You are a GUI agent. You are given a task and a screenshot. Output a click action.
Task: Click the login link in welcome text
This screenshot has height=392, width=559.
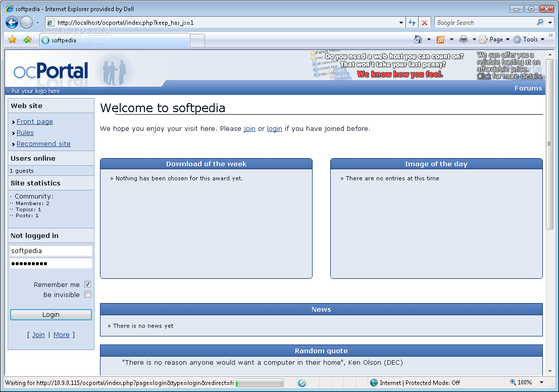point(275,128)
